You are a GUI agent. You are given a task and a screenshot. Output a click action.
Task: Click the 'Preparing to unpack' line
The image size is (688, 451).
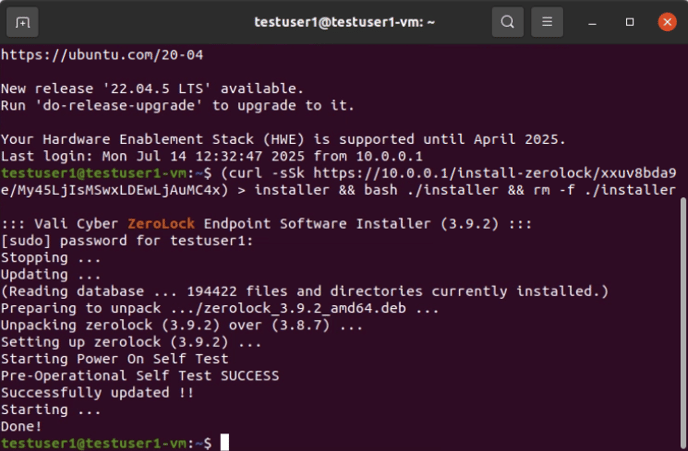(220, 308)
